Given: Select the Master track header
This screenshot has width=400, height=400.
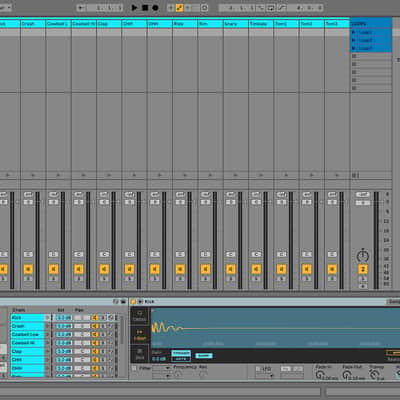Looking at the screenshot, I should [x=371, y=24].
